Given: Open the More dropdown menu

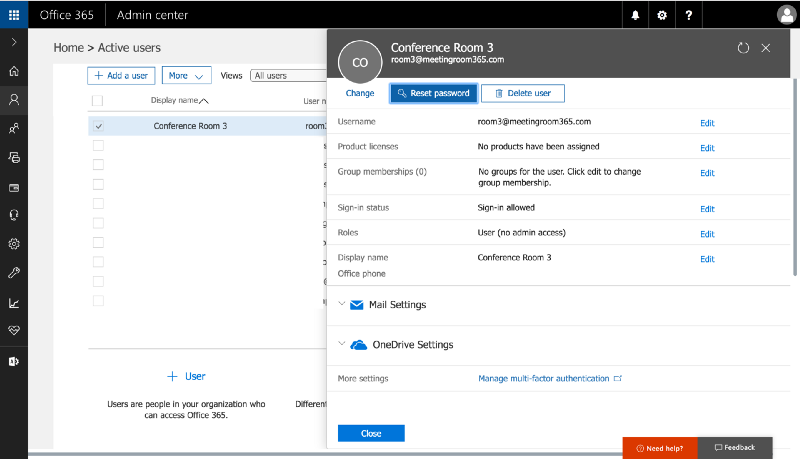Looking at the screenshot, I should click(186, 75).
